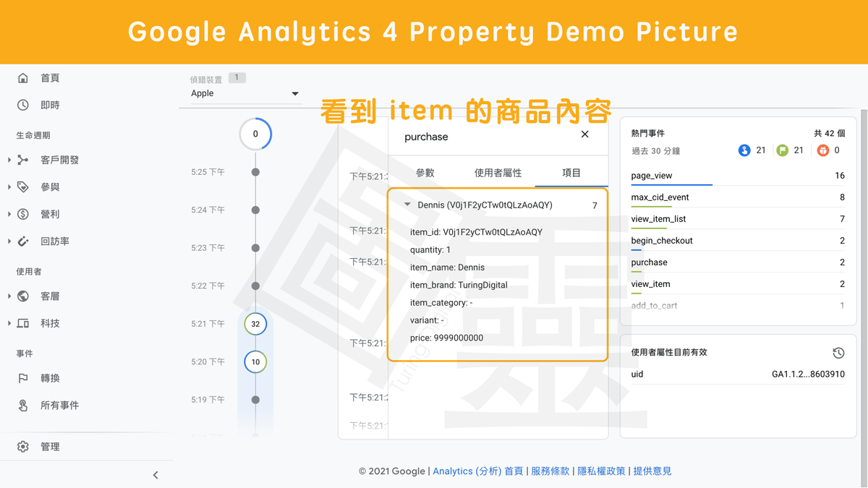
Task: Go to 所有事件 in the sidebar
Action: tap(60, 406)
